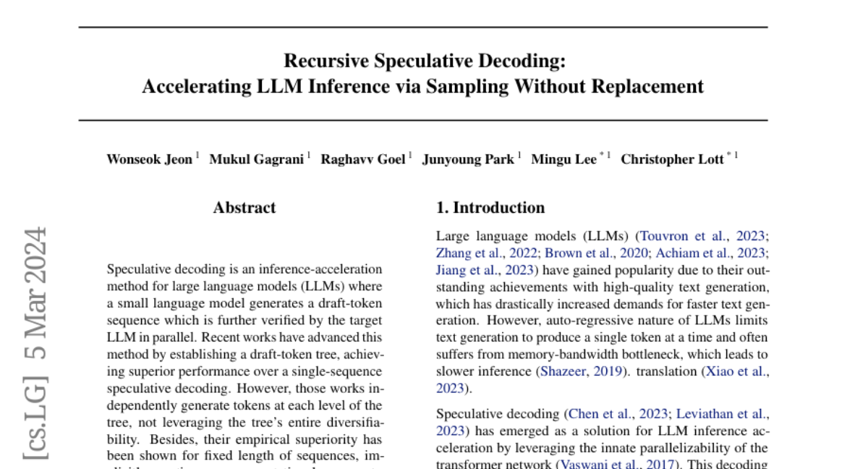Click the '1. Introduction' section heading
868x469 pixels.
pyautogui.click(x=490, y=208)
